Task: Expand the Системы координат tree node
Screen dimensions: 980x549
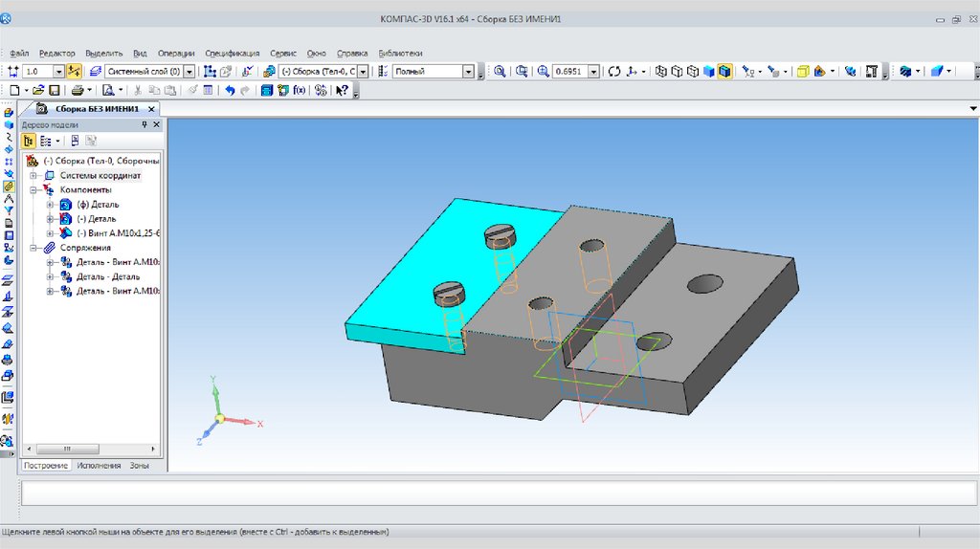Action: (34, 175)
